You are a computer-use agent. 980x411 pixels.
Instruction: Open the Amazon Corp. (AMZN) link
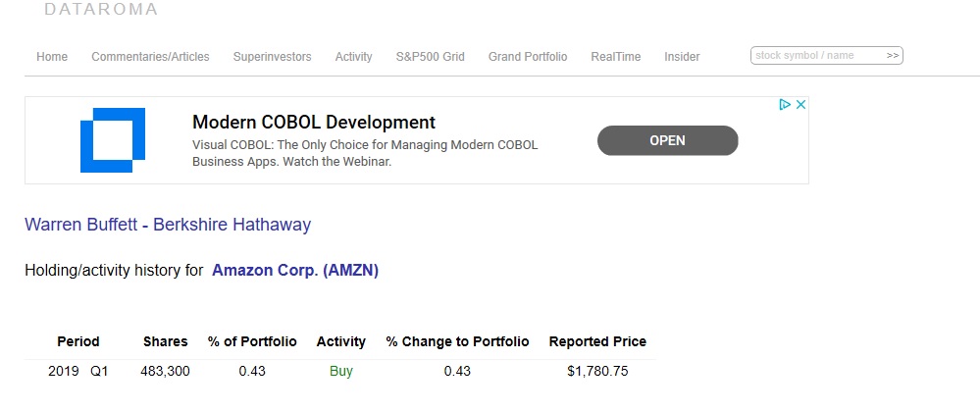295,270
